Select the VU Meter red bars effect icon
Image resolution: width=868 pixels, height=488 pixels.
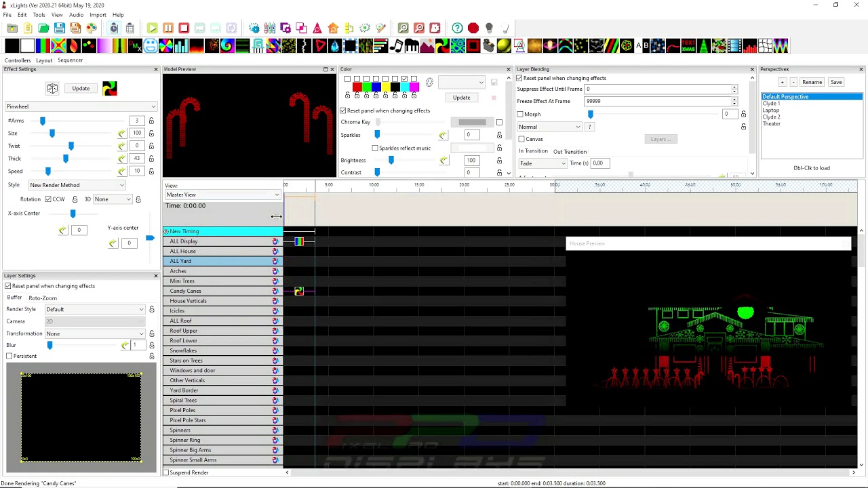point(750,46)
